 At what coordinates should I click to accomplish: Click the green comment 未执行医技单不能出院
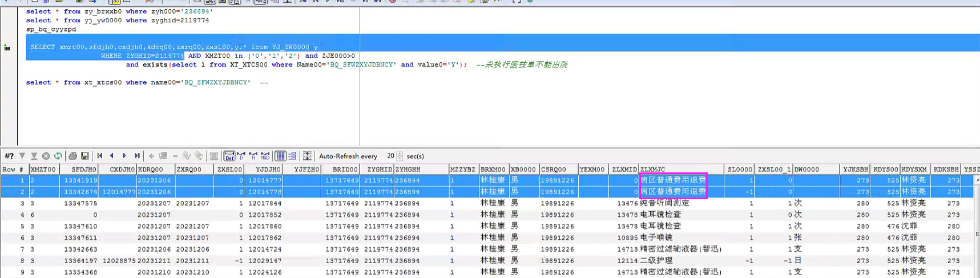(x=522, y=65)
